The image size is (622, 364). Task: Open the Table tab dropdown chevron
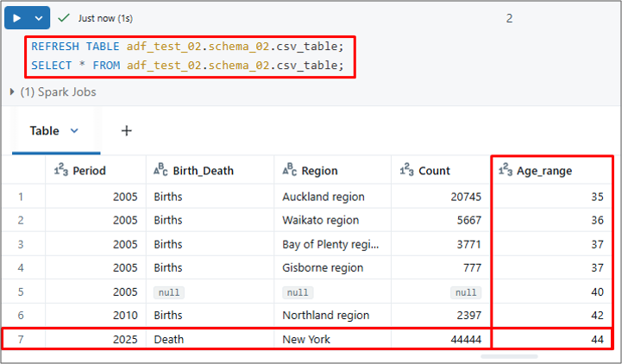[74, 131]
